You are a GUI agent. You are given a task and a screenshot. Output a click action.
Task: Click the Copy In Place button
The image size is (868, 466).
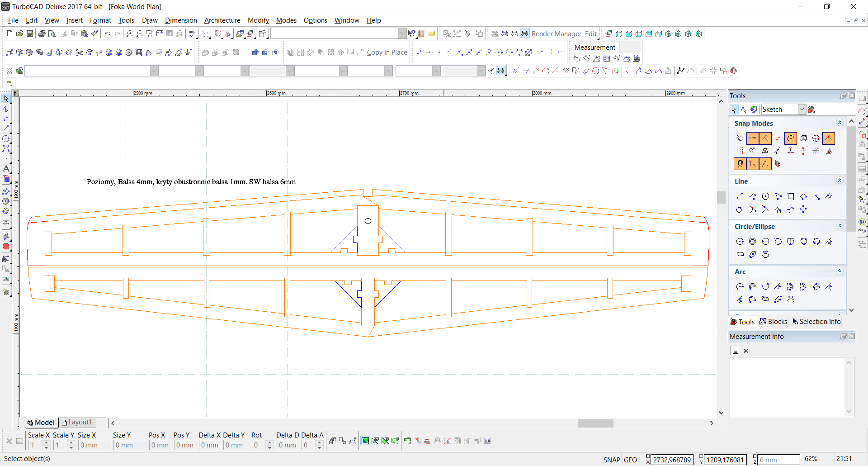(x=387, y=52)
